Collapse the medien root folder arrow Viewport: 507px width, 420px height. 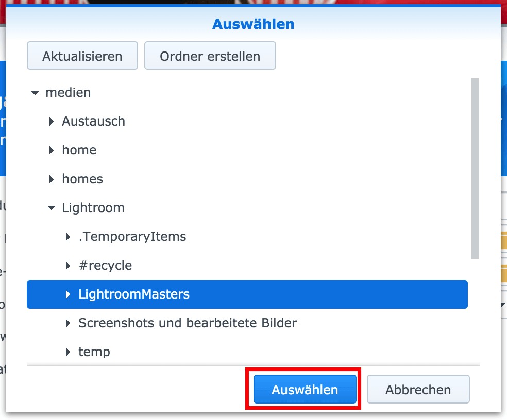tap(35, 93)
